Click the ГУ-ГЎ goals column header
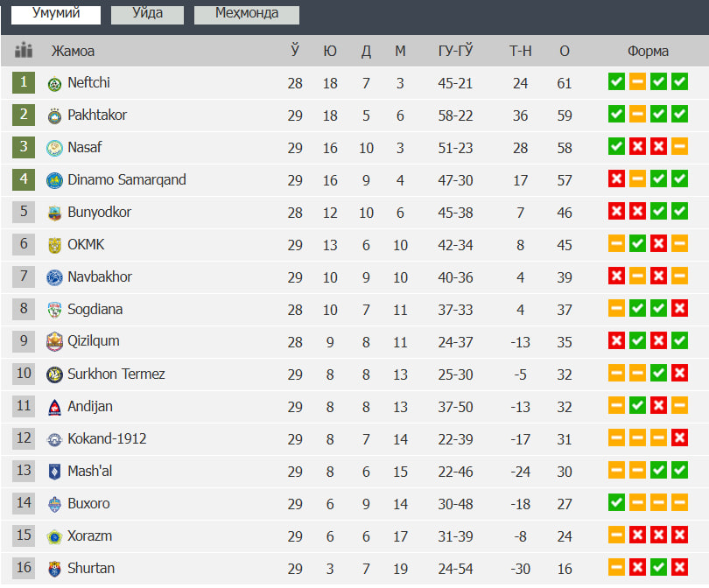The image size is (709, 588). click(x=455, y=51)
